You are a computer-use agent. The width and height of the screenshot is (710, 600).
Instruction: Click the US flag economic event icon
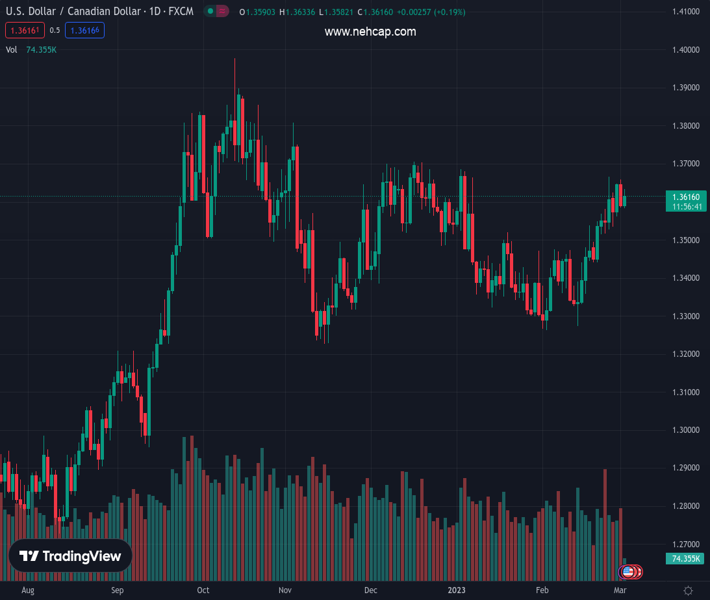point(628,572)
